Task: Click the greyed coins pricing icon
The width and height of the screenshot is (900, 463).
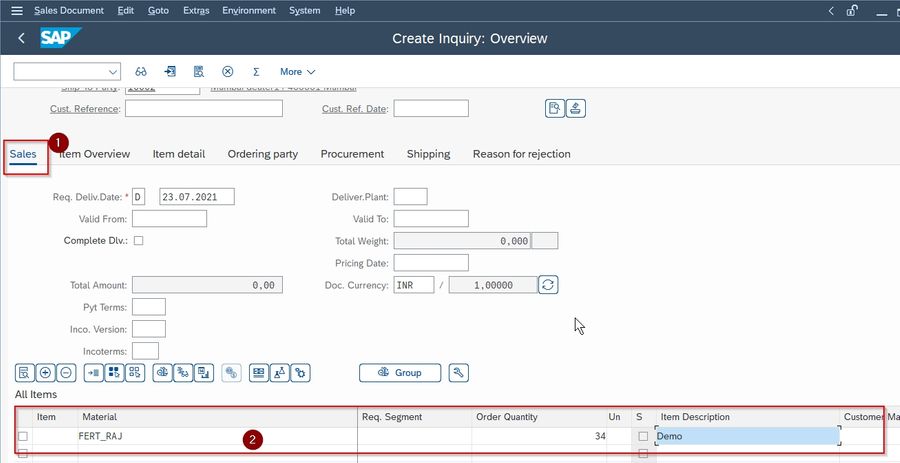Action: (231, 373)
